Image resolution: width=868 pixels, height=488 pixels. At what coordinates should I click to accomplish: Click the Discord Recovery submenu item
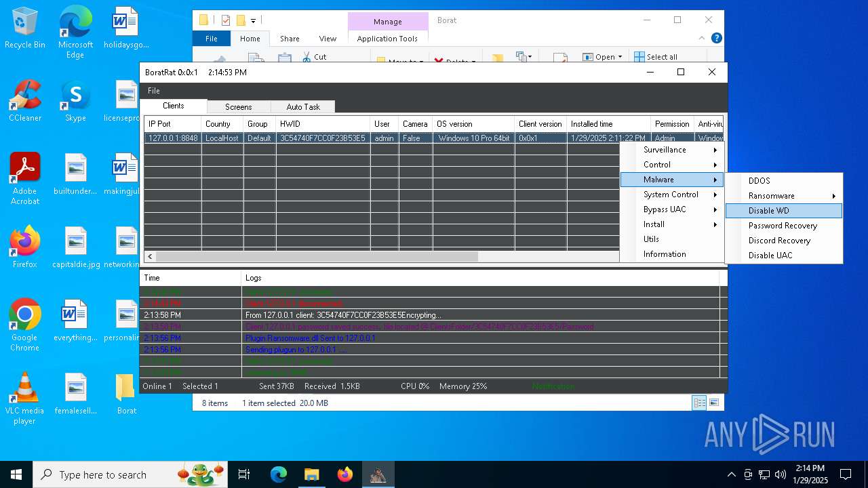[x=784, y=241]
